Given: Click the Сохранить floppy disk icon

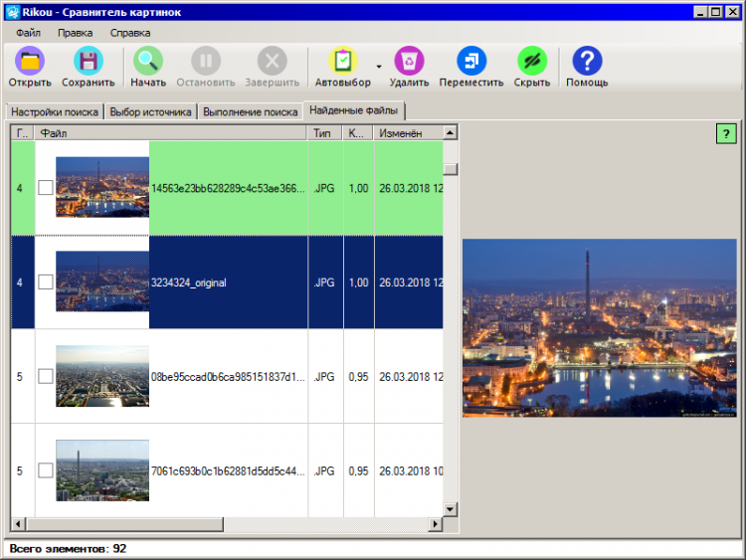Looking at the screenshot, I should pos(89,61).
